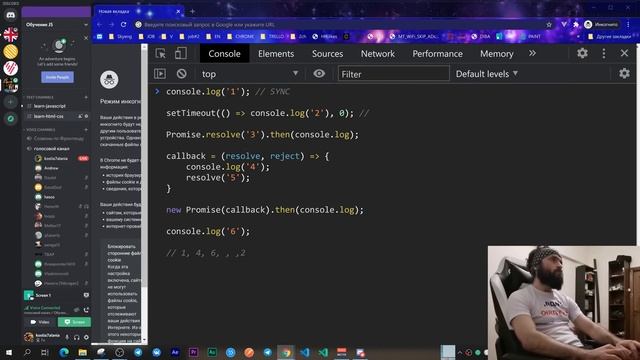640x360 pixels.
Task: Bookmark this page with the star icon
Action: pos(549,25)
